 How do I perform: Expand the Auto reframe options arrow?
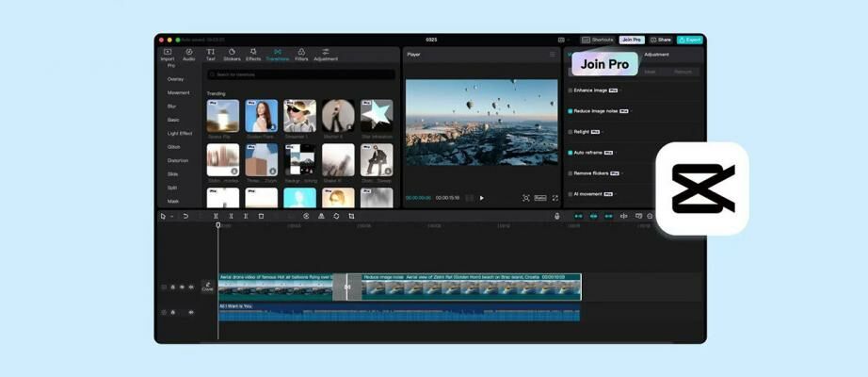coord(616,153)
